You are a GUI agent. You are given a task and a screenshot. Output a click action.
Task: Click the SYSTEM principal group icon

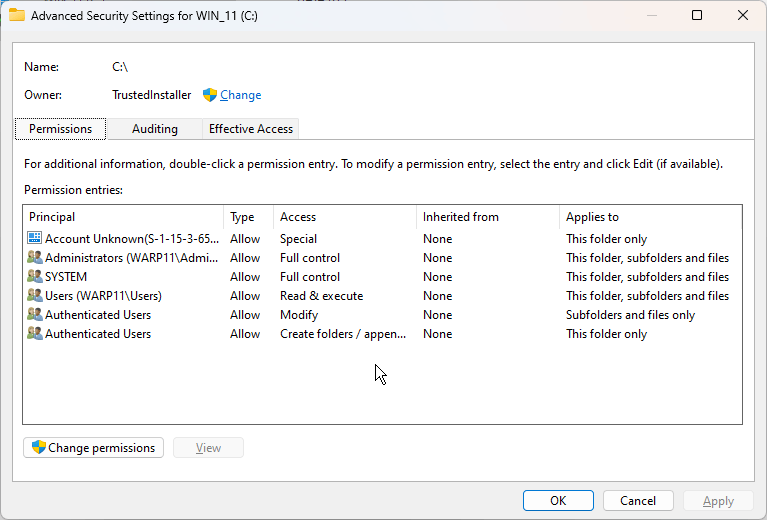click(x=35, y=276)
